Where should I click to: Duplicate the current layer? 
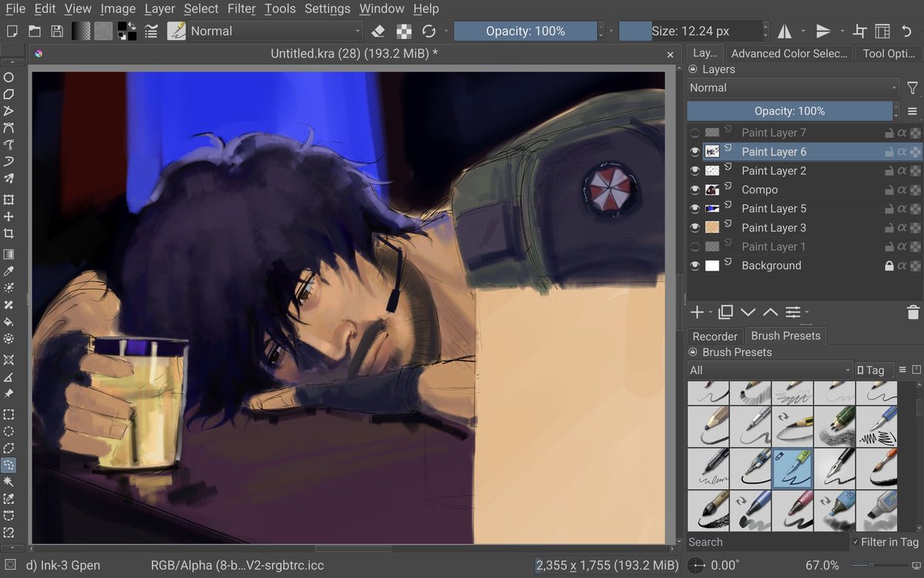point(725,312)
